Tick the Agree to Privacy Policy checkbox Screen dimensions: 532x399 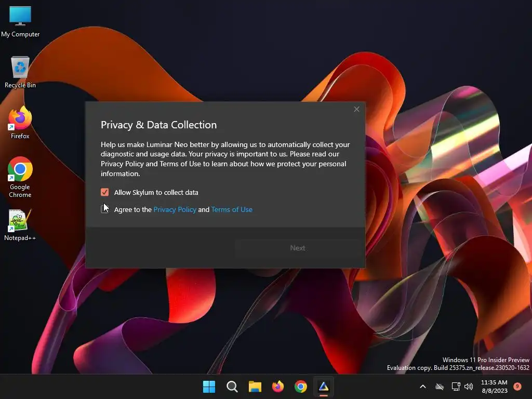(104, 209)
